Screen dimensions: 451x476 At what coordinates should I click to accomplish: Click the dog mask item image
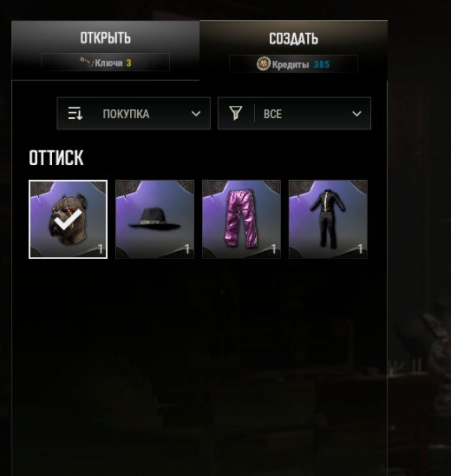(68, 219)
